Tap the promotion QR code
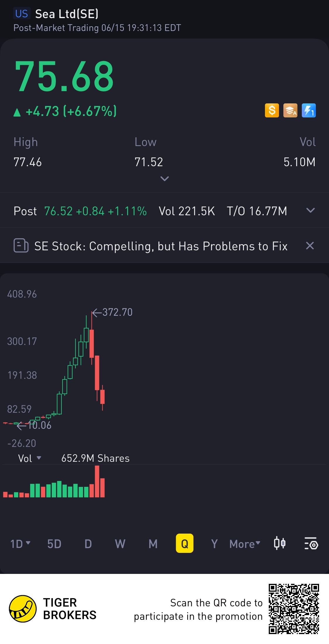 (294, 609)
